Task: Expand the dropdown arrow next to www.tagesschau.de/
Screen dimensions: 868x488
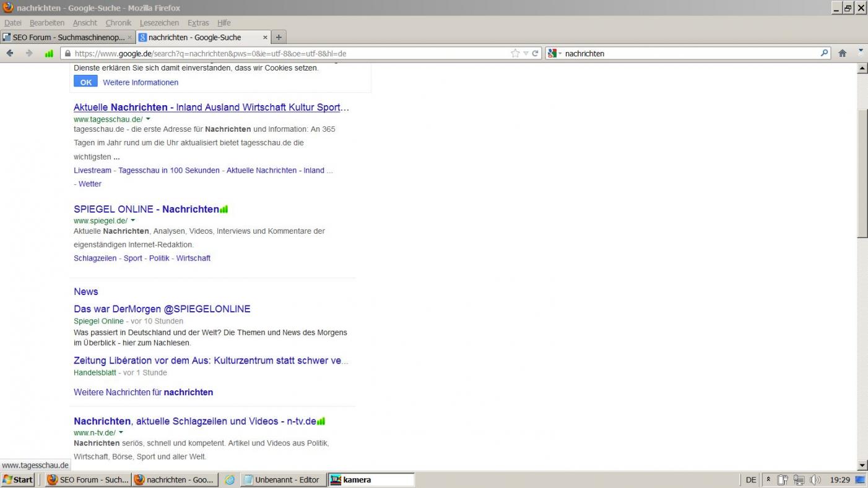Action: (x=148, y=119)
